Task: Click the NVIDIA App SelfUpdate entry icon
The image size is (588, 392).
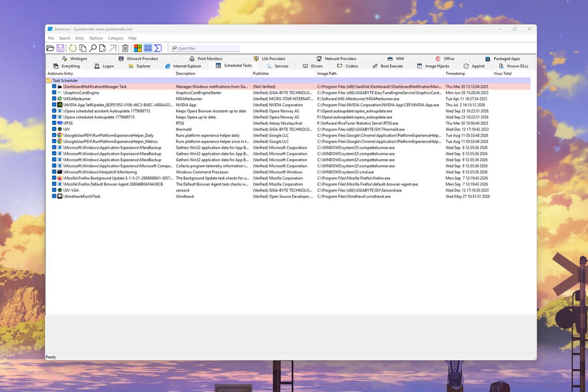Action: click(60, 105)
